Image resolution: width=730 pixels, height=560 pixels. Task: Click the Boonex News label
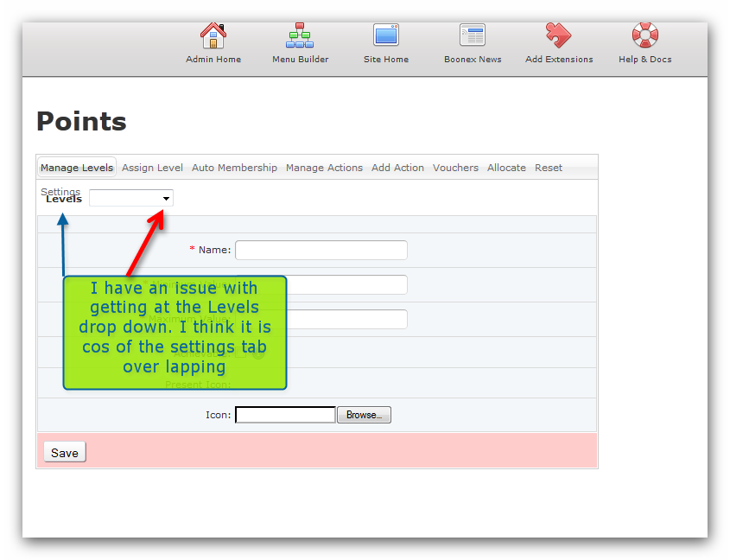[x=473, y=59]
